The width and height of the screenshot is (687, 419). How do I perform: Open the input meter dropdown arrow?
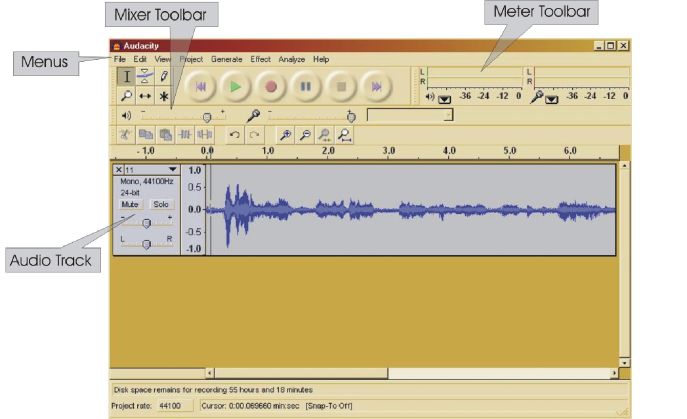(552, 99)
